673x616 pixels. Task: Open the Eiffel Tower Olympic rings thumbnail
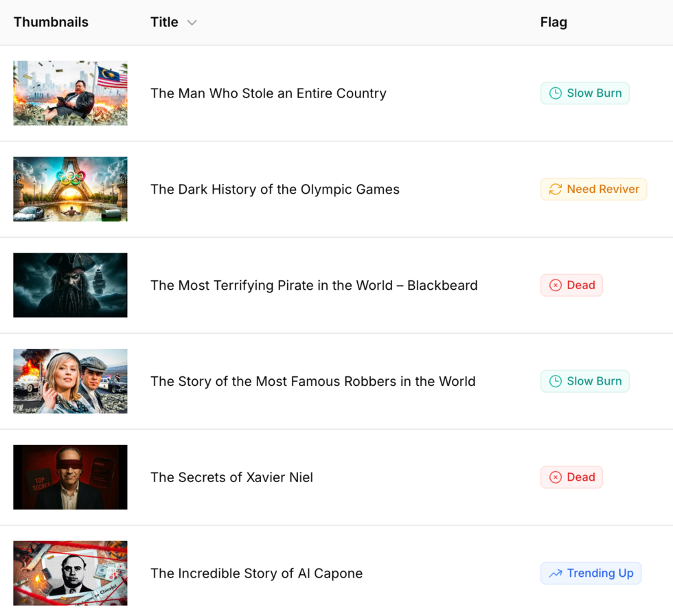(70, 190)
